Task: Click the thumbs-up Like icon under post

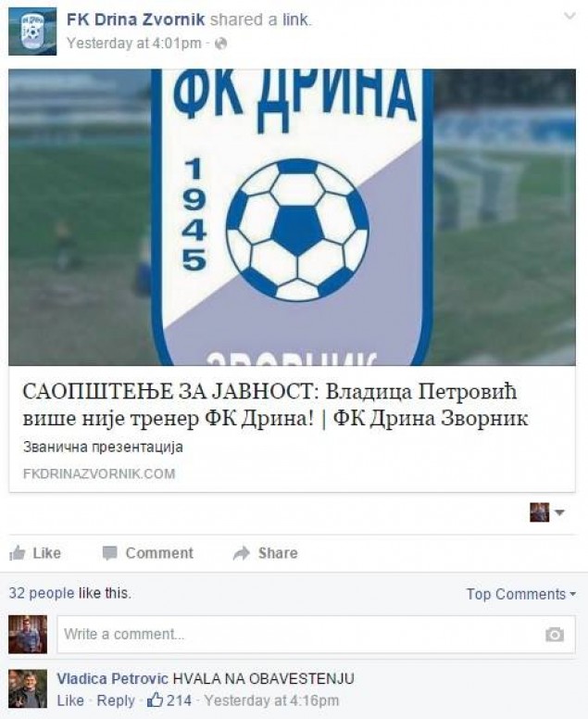Action: coord(18,553)
